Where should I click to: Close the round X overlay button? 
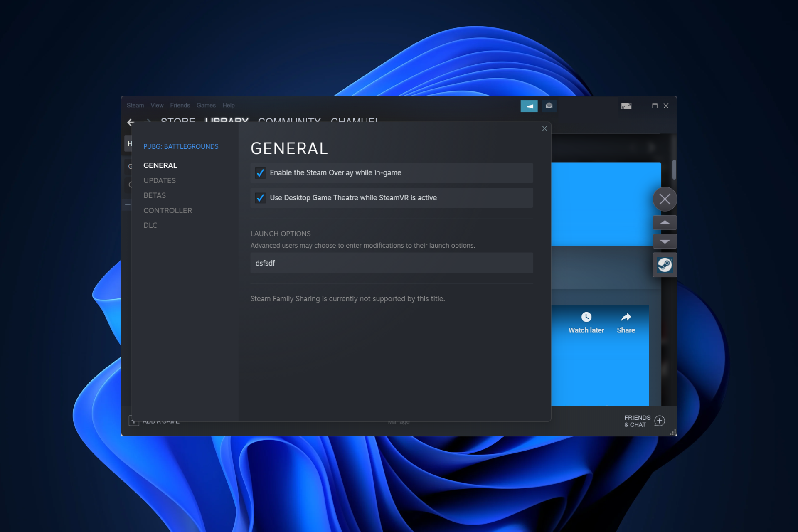pos(665,199)
